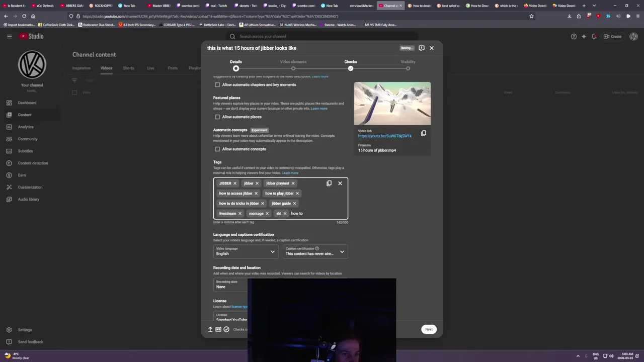Select all videos checkbox in content table
The height and width of the screenshot is (362, 644).
click(74, 93)
